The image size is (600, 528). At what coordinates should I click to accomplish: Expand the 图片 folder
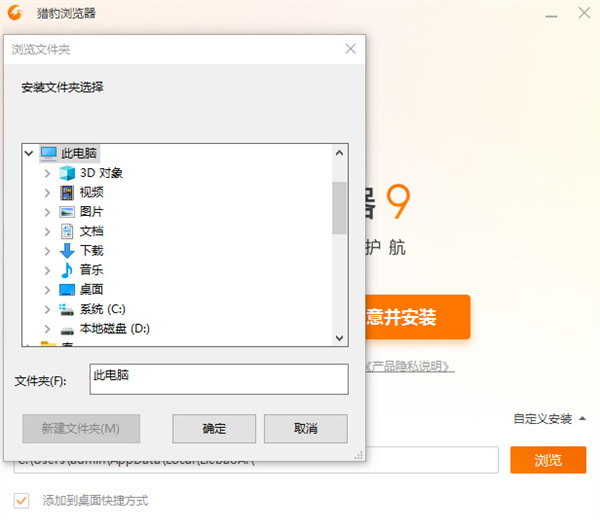point(47,212)
